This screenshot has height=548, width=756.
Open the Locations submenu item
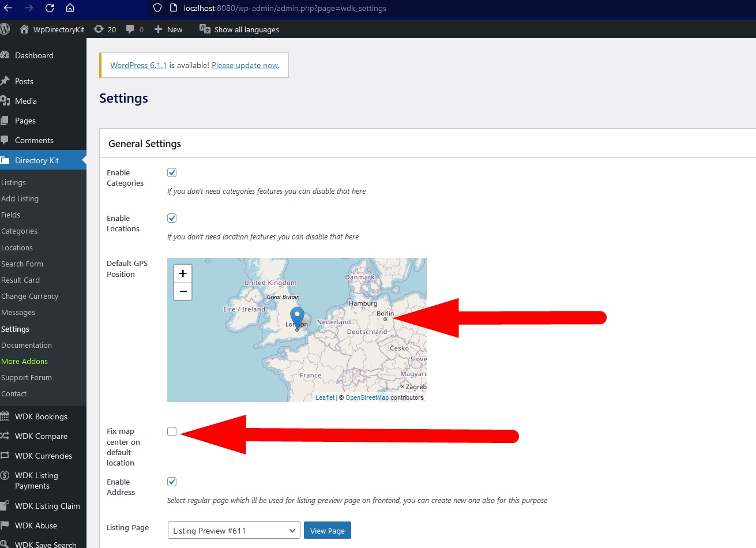[x=17, y=247]
